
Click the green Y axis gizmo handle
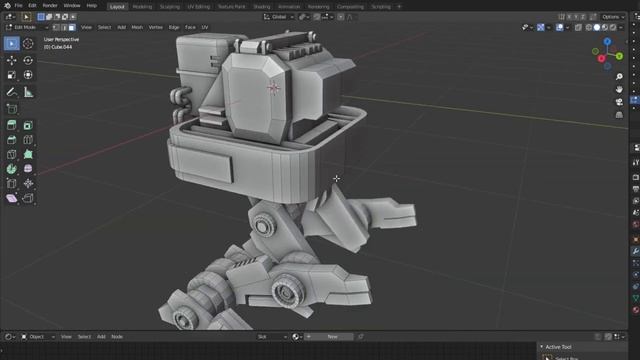[619, 56]
